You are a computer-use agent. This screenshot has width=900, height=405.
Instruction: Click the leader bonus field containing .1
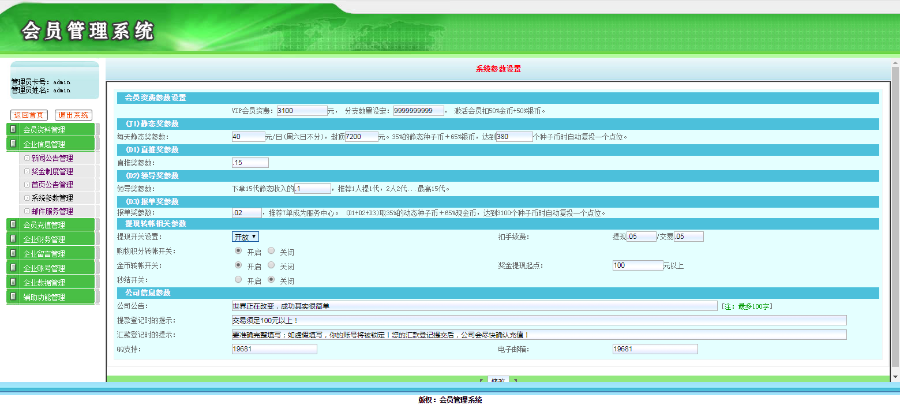point(312,188)
